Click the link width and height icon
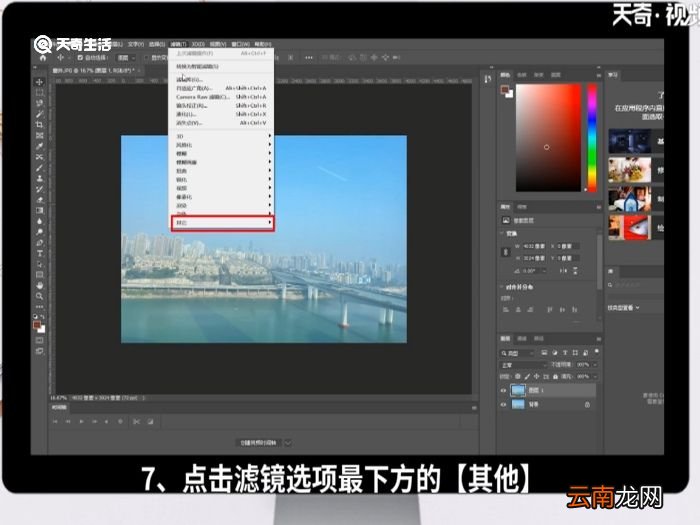This screenshot has height=525, width=700. (505, 252)
